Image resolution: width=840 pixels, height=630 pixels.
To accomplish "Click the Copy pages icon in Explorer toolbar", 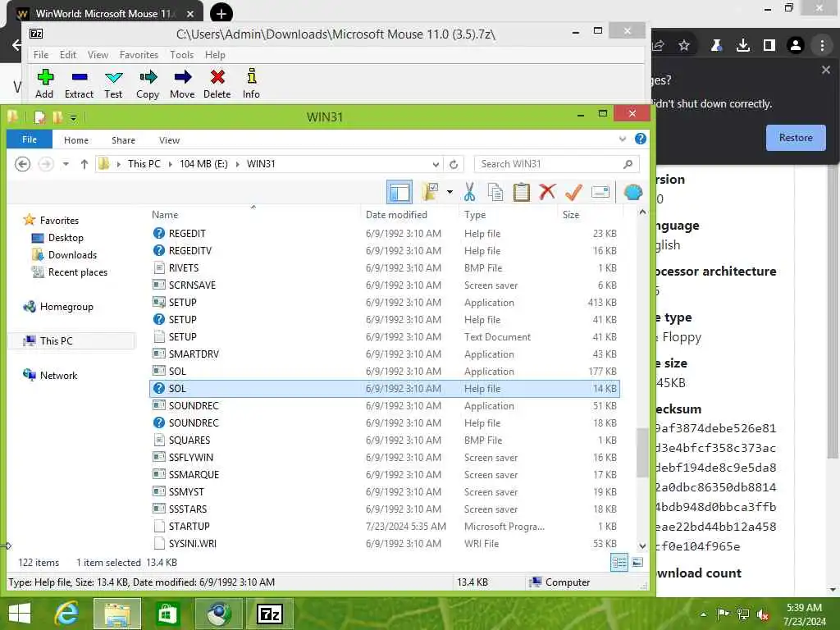I will [x=495, y=192].
